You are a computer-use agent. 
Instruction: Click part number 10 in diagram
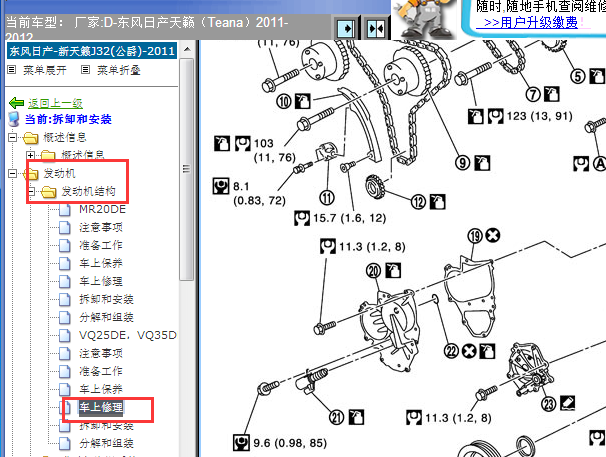point(283,102)
